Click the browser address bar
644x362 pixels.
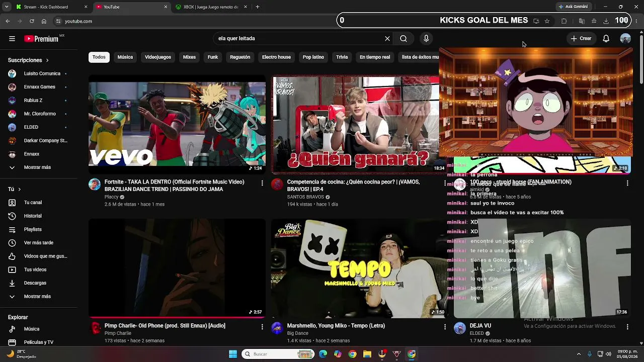coord(194,21)
